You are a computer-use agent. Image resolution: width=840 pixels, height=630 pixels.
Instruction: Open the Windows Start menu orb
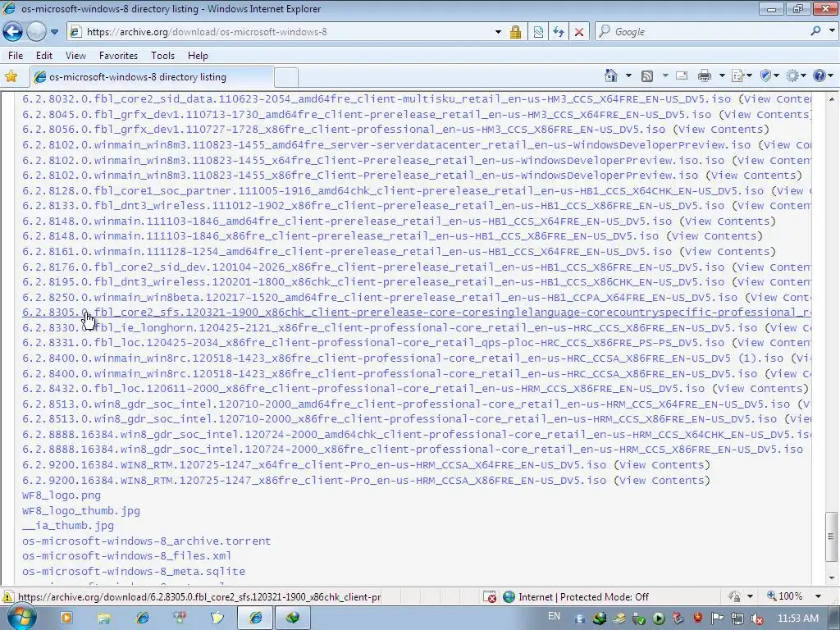21,618
